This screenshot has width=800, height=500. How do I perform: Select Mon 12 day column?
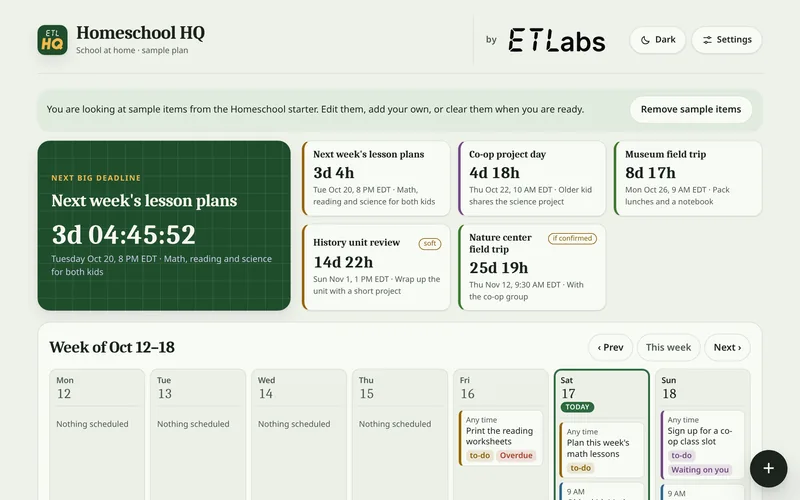click(x=97, y=435)
